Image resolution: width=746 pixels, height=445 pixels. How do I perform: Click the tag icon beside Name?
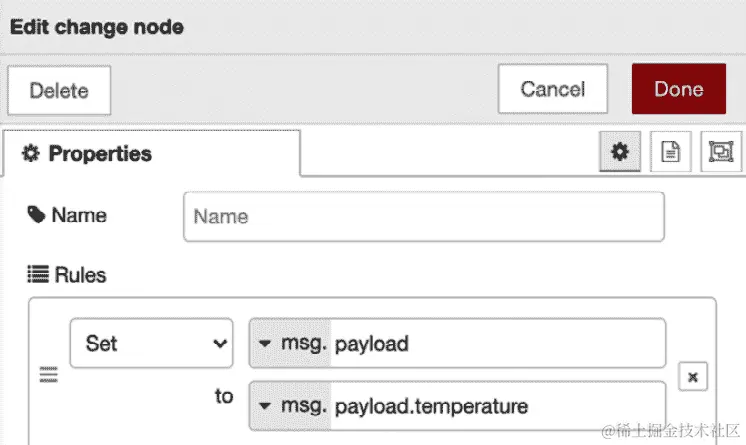click(36, 215)
